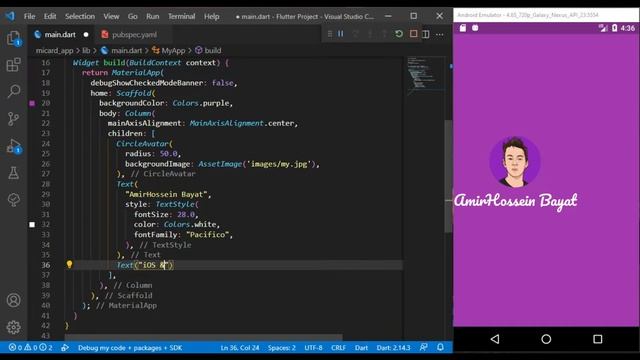Open the View menu
Image resolution: width=640 pixels, height=360 pixels.
111,16
